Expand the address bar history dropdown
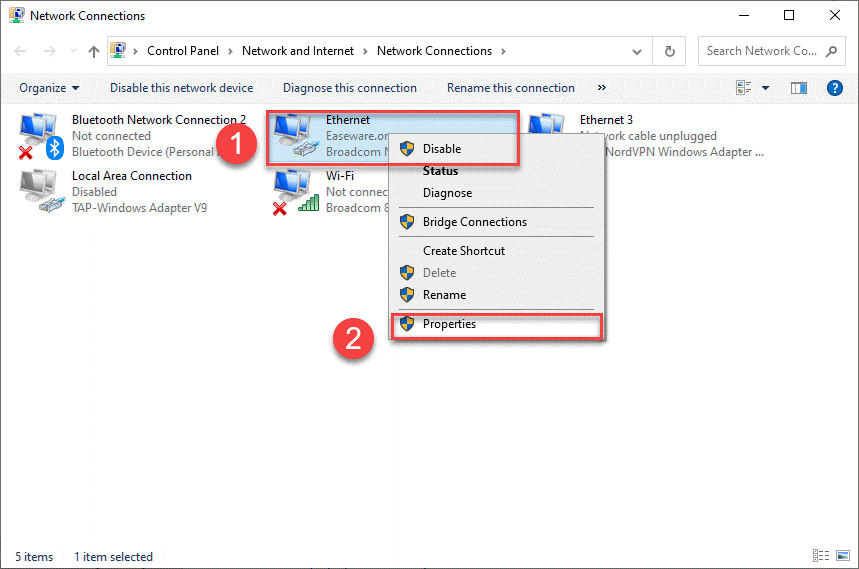 [637, 51]
